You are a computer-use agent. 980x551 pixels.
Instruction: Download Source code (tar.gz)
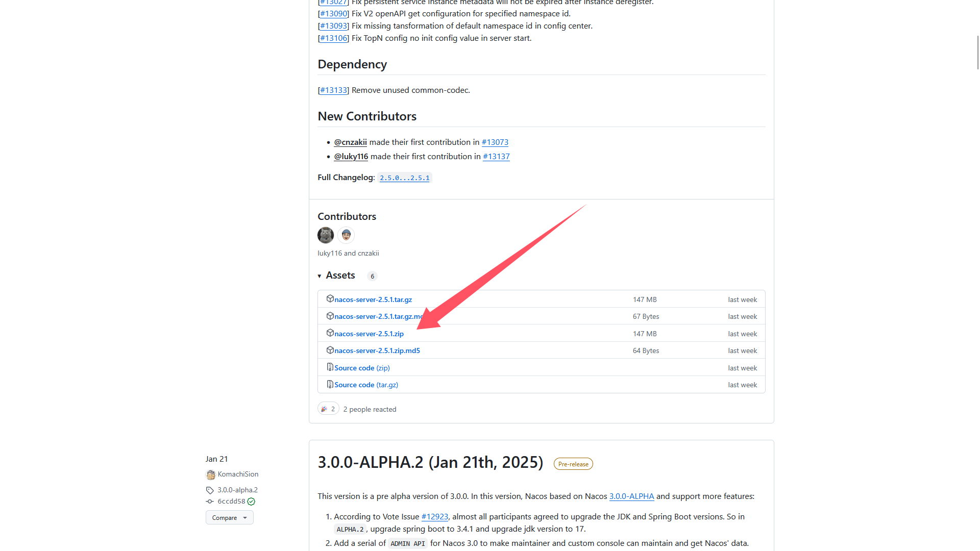point(366,385)
